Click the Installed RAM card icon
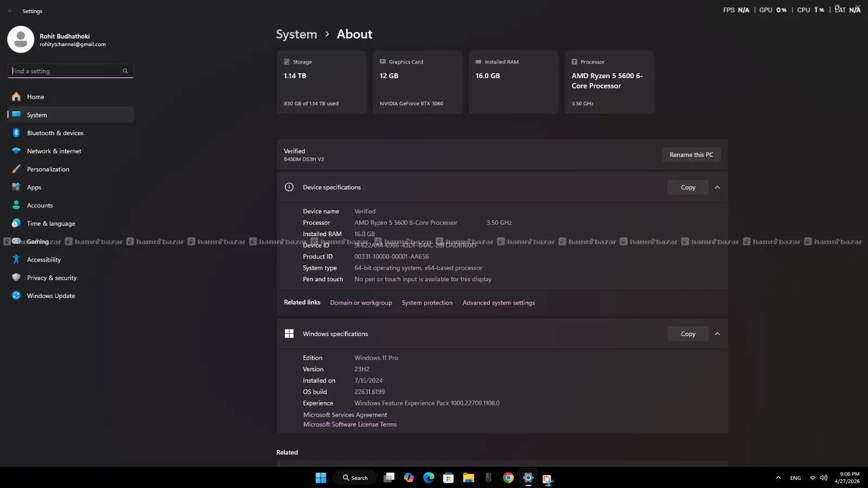The width and height of the screenshot is (868, 488). click(x=478, y=62)
